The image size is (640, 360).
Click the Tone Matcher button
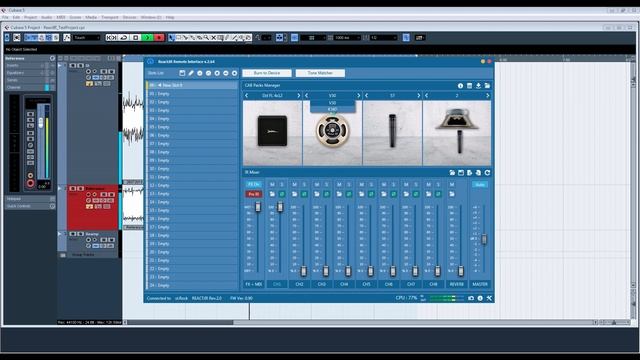320,73
